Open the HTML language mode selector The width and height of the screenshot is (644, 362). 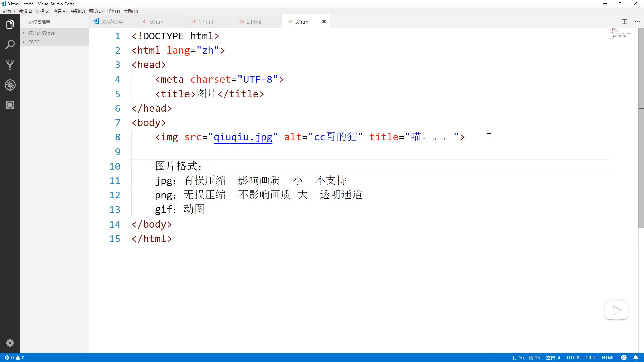tap(608, 358)
